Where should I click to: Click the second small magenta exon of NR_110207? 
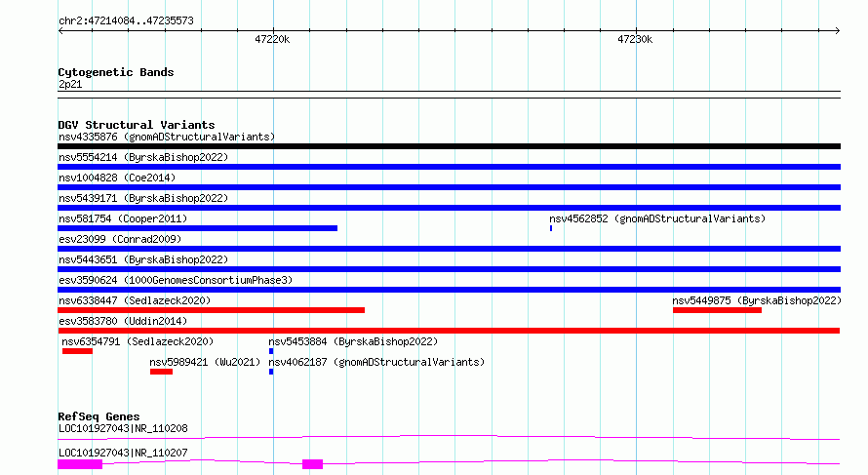313,464
